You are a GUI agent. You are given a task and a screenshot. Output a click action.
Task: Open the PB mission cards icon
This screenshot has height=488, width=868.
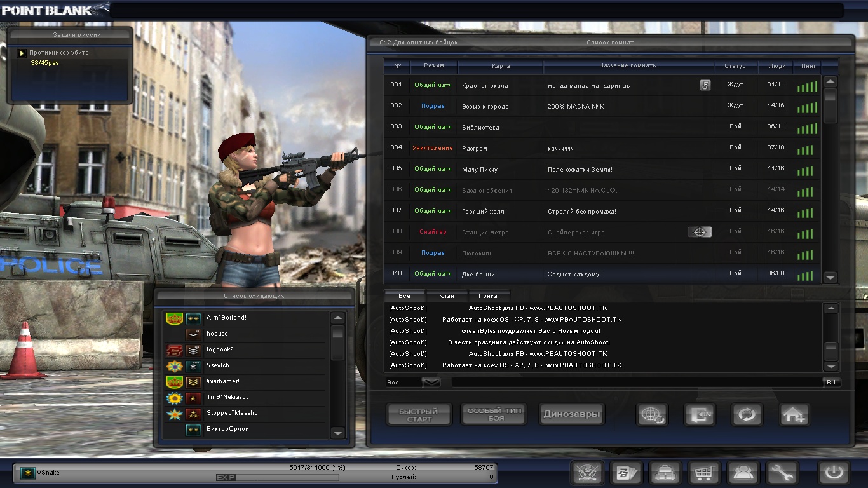point(626,473)
